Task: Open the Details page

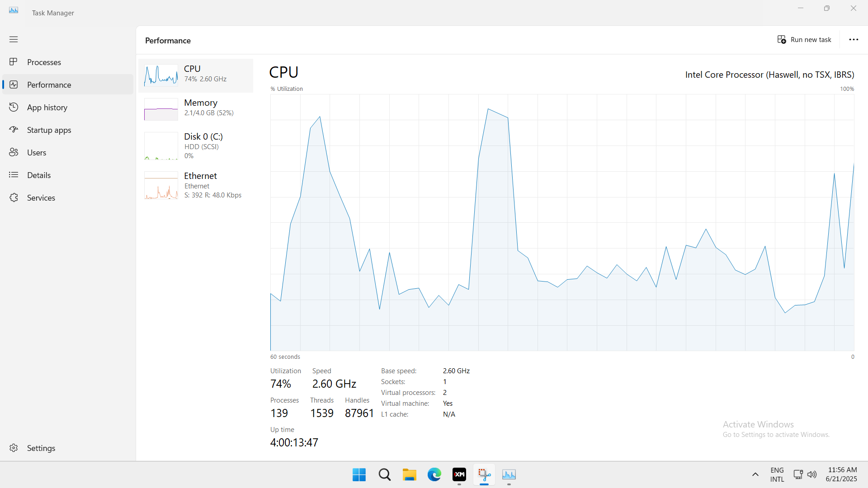Action: (x=39, y=175)
